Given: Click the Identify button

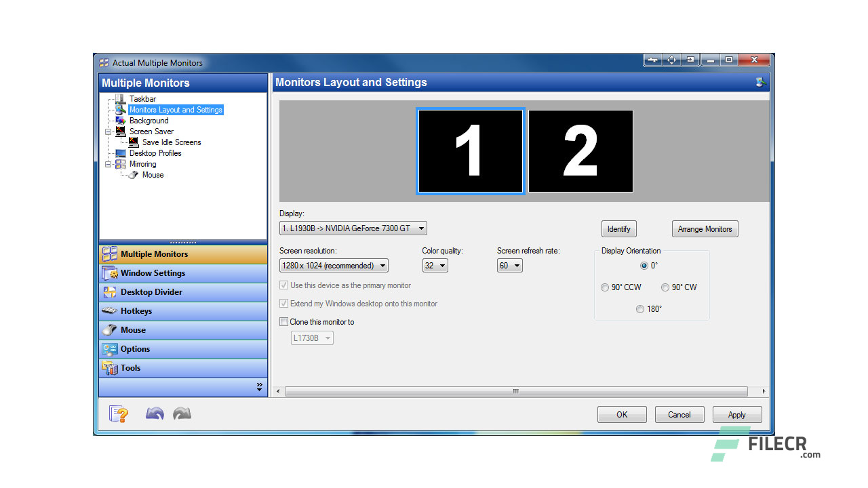Looking at the screenshot, I should [x=619, y=229].
